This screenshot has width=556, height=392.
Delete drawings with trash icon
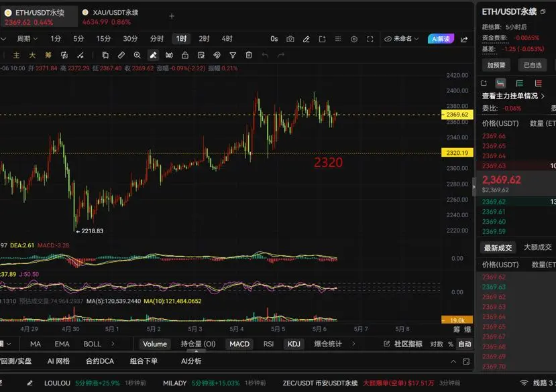coord(249,56)
